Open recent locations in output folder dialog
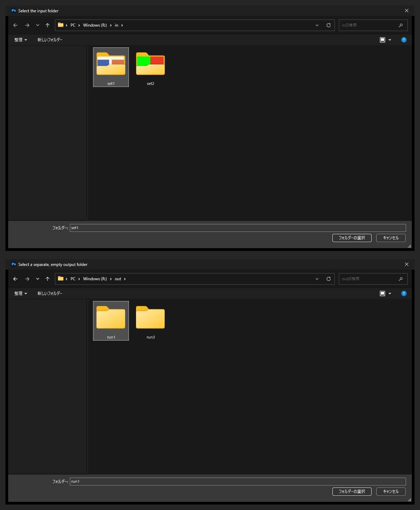 37,279
